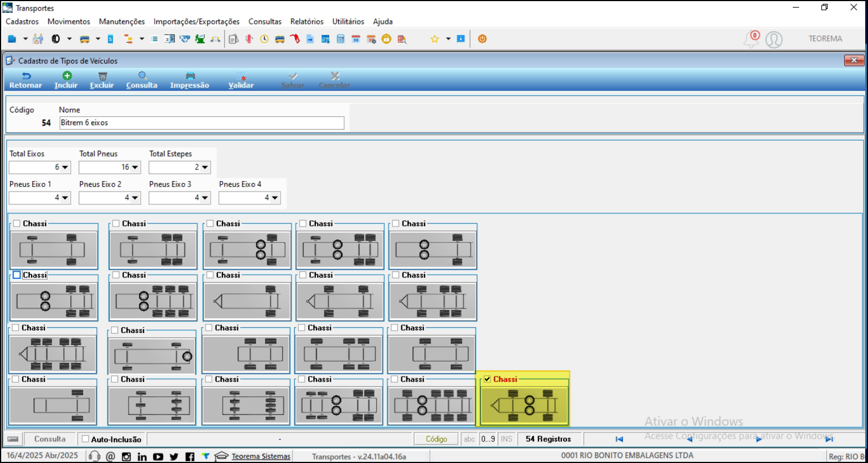Open the Pneus Eixo 2 dropdown

(135, 198)
